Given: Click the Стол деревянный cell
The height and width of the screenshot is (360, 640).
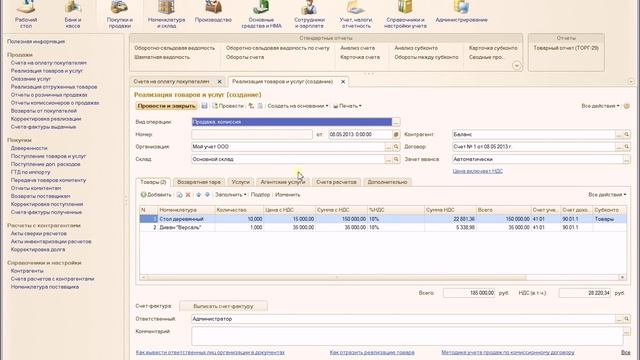Looking at the screenshot, I should tap(186, 219).
